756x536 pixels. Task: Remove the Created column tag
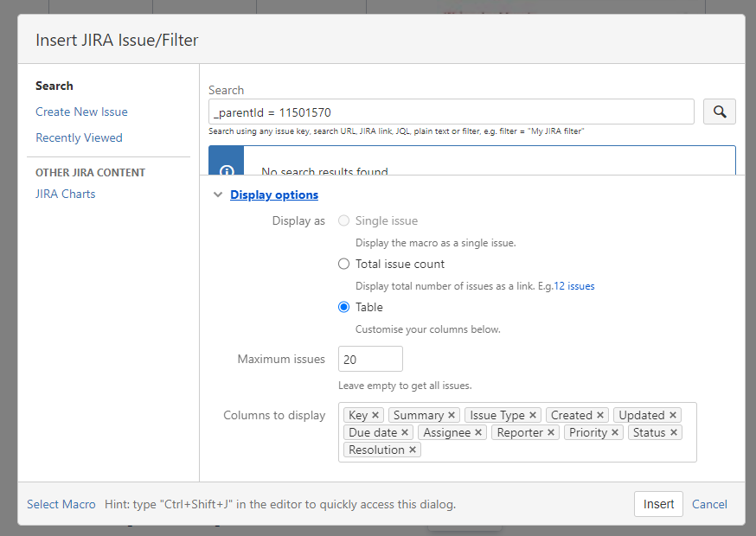click(x=600, y=415)
